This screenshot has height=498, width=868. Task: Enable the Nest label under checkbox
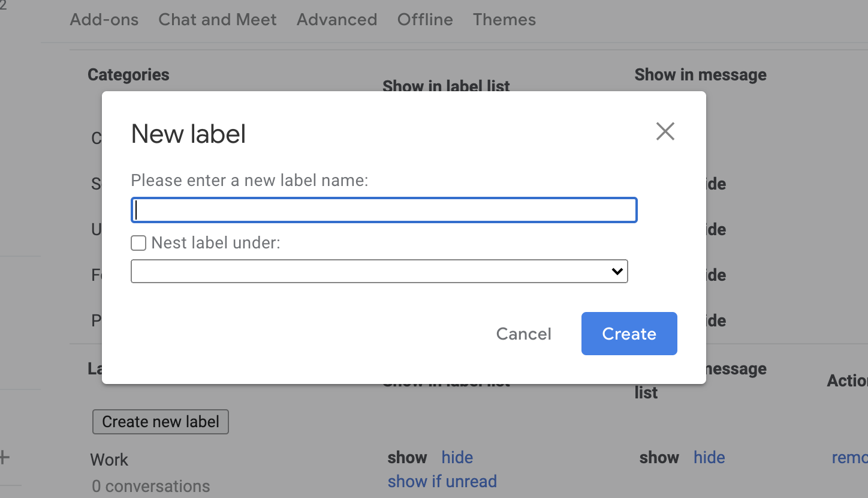[138, 242]
